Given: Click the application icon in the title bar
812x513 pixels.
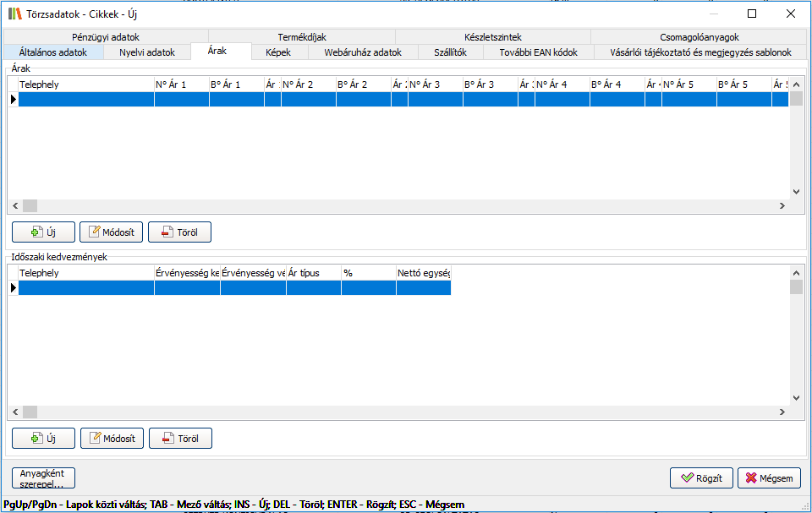Looking at the screenshot, I should (14, 14).
